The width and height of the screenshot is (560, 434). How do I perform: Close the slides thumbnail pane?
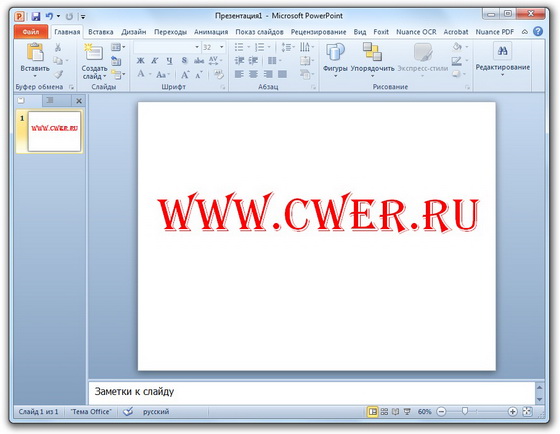(79, 101)
